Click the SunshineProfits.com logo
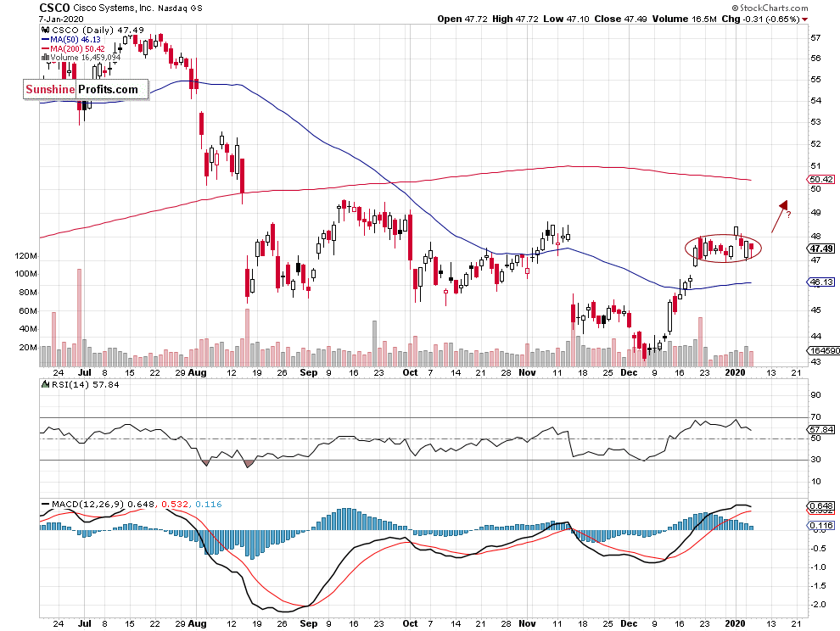Screen dimensions: 840x631 [x=86, y=89]
